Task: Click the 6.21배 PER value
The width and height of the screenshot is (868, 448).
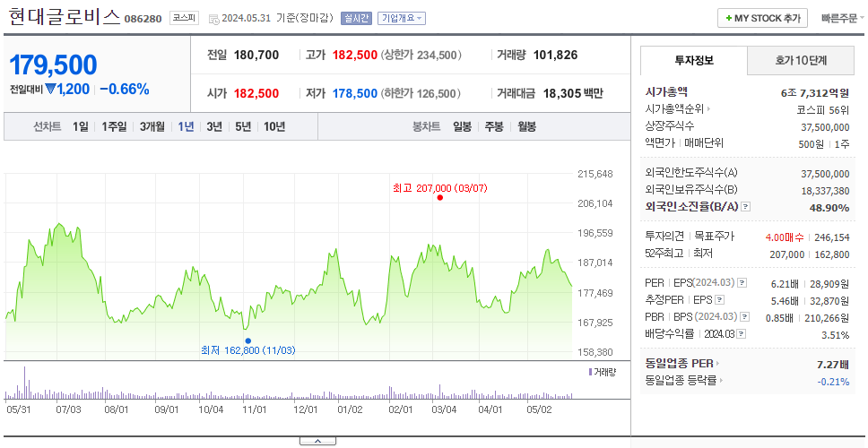Action: pos(785,284)
